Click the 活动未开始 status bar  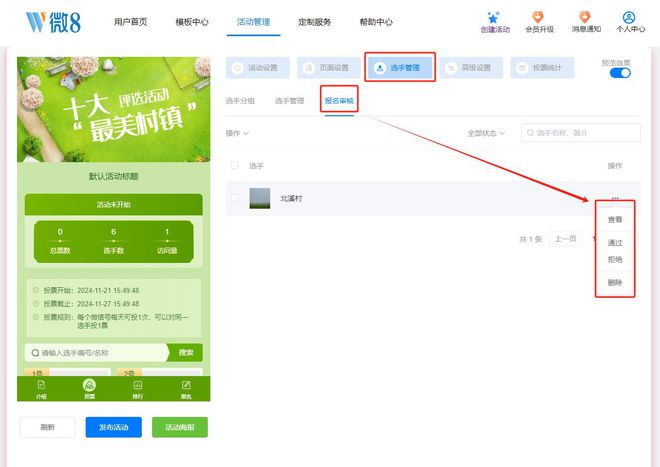(x=114, y=205)
